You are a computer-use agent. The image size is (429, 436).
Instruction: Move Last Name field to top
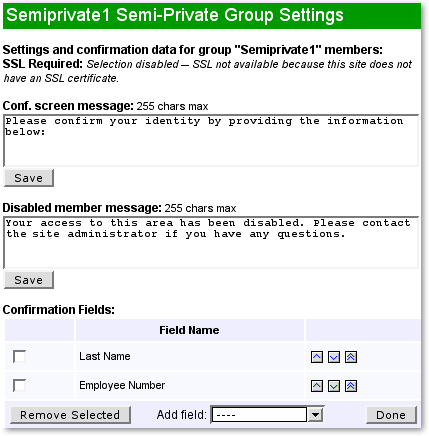[351, 357]
